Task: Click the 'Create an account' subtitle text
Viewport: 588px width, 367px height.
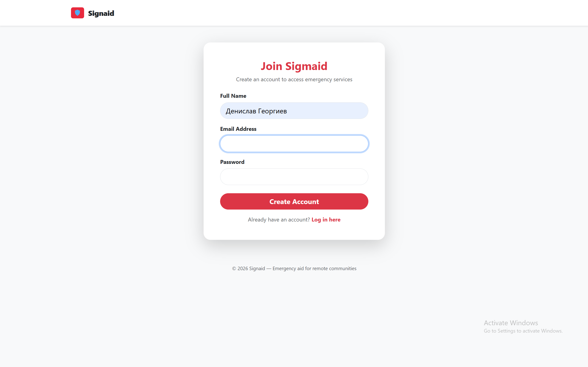Action: point(294,79)
